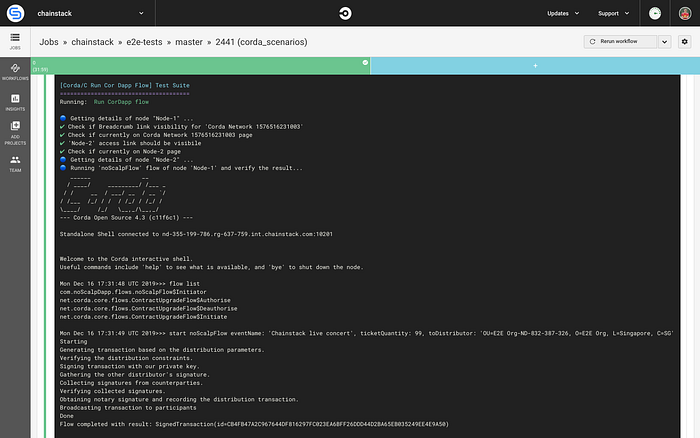Image resolution: width=700 pixels, height=438 pixels.
Task: Open the Workflows sidebar section
Action: [x=15, y=72]
